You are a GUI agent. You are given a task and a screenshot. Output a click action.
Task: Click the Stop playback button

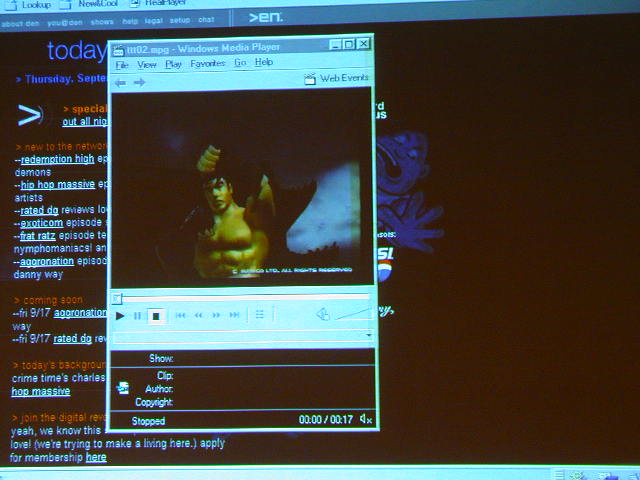coord(155,316)
